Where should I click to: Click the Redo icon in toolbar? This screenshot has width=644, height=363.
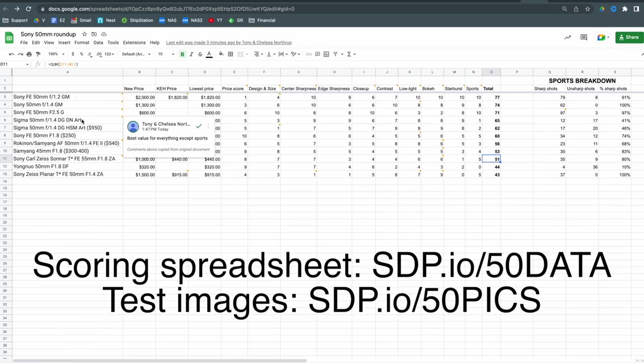coord(20,54)
